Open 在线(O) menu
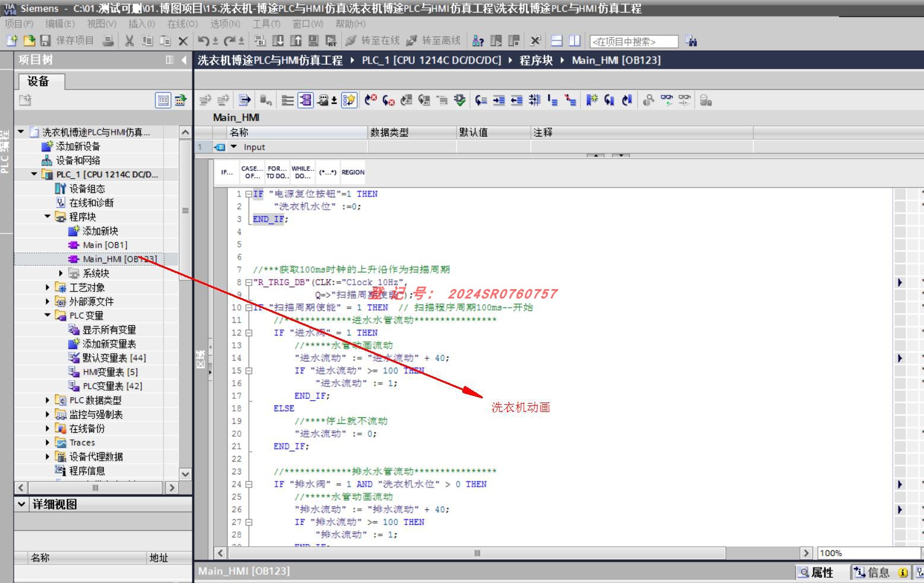The image size is (924, 583). coord(182,24)
